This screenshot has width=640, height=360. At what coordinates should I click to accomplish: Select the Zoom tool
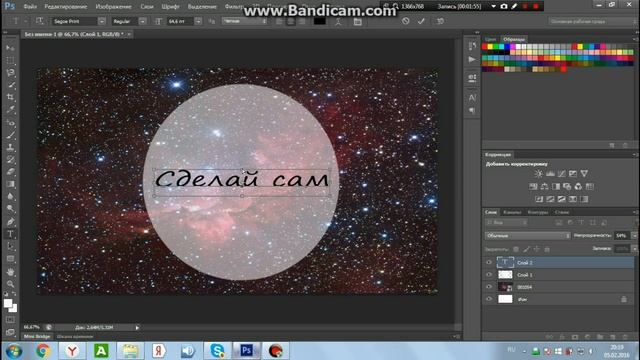pyautogui.click(x=10, y=284)
